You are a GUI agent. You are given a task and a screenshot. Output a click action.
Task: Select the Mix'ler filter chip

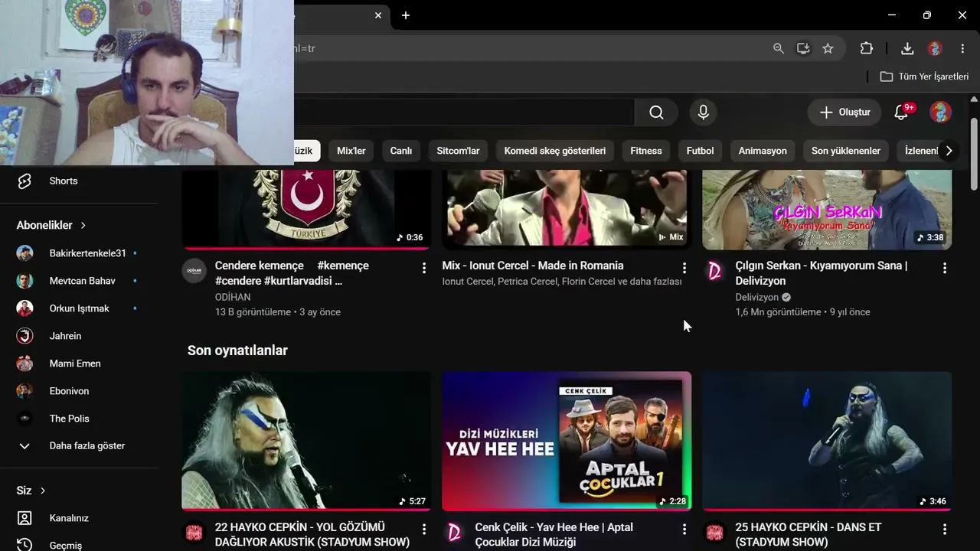[351, 151]
